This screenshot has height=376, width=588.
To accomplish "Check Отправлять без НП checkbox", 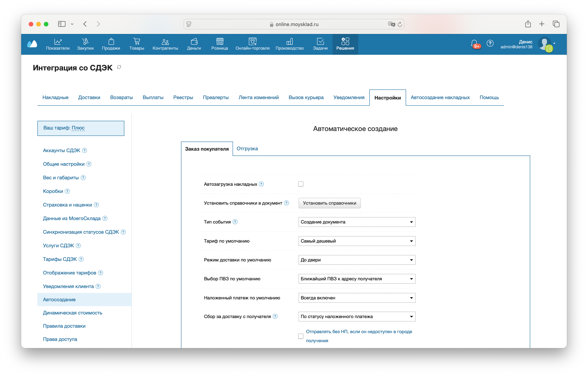I will coord(301,336).
